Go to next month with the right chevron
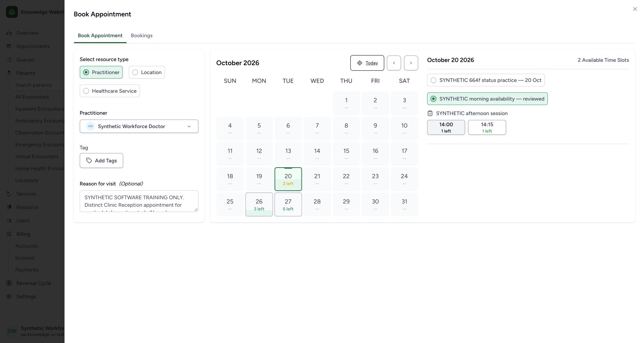Screen dimensions: 644x343 (411, 63)
